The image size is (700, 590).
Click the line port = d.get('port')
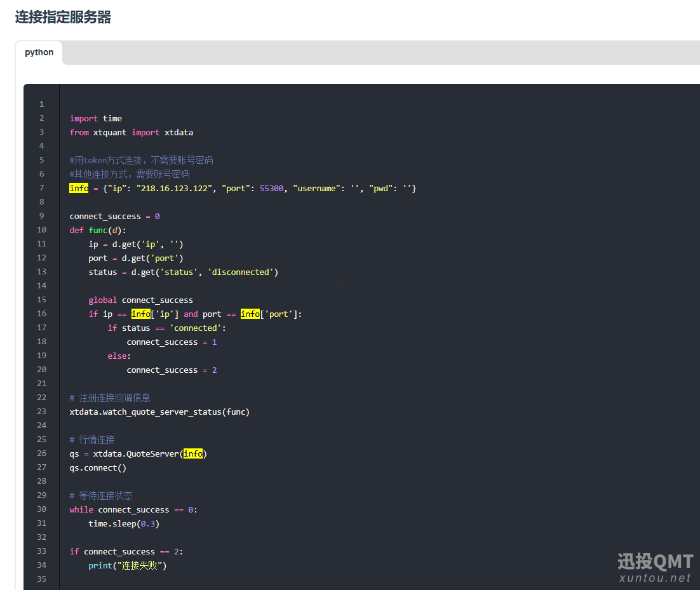click(x=136, y=258)
